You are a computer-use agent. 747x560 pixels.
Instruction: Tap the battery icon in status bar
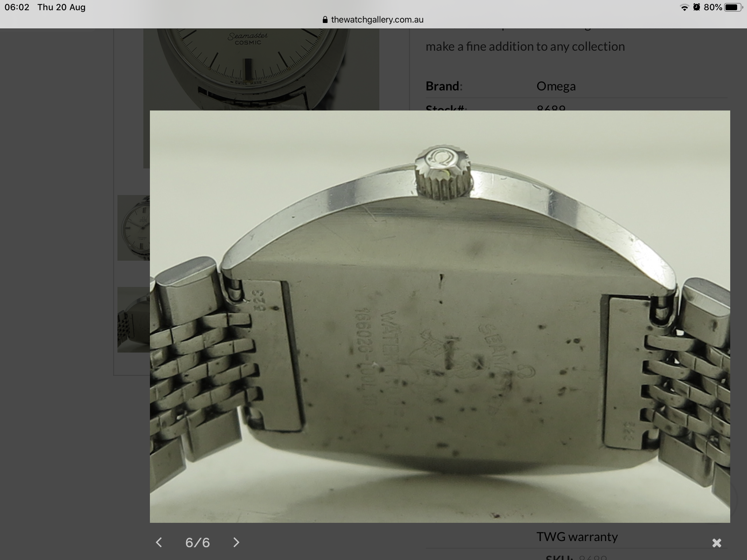point(733,7)
